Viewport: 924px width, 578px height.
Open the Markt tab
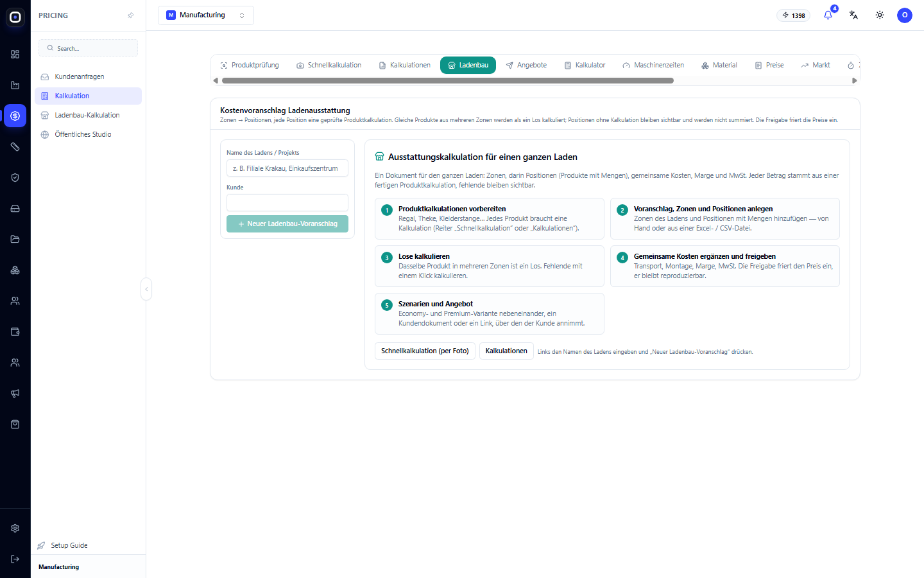point(816,66)
